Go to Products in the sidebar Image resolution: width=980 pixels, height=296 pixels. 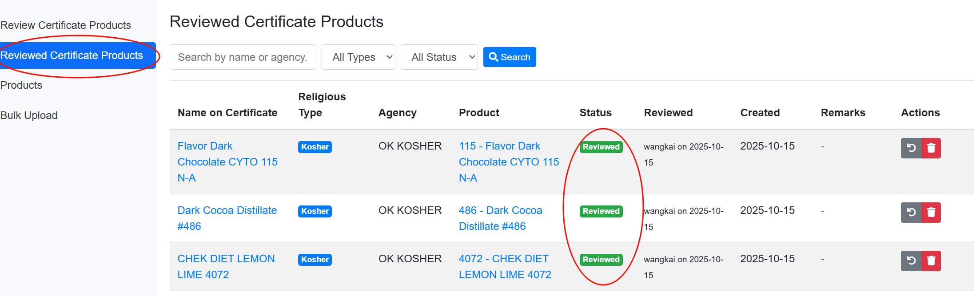21,85
